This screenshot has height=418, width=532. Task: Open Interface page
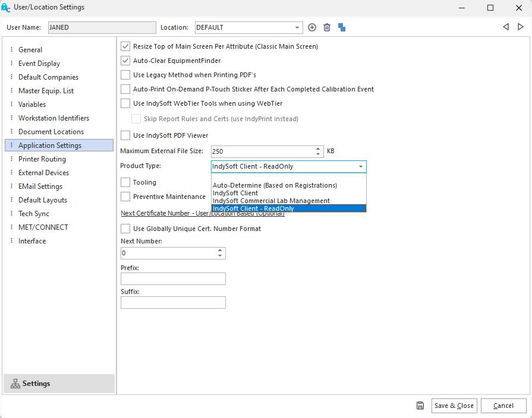(59, 240)
